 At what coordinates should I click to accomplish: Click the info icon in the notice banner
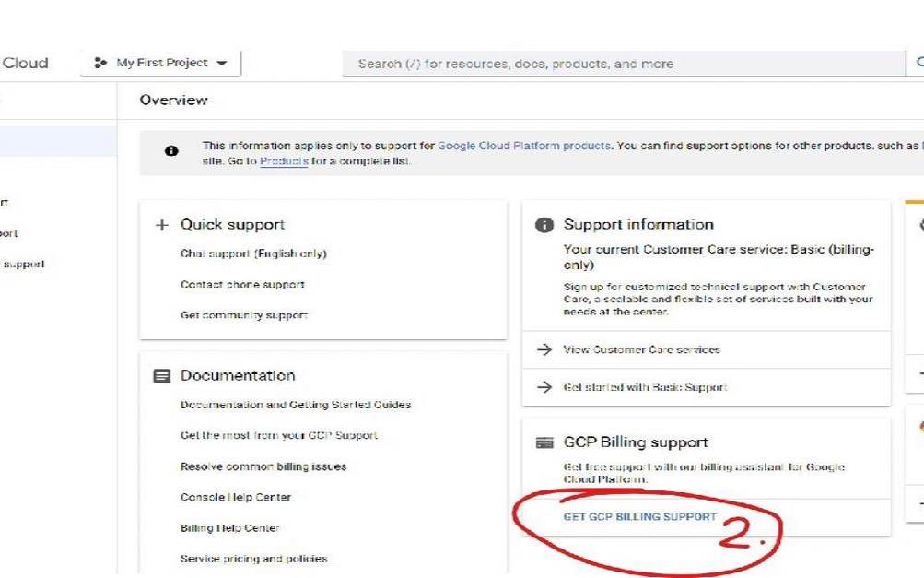click(x=171, y=151)
